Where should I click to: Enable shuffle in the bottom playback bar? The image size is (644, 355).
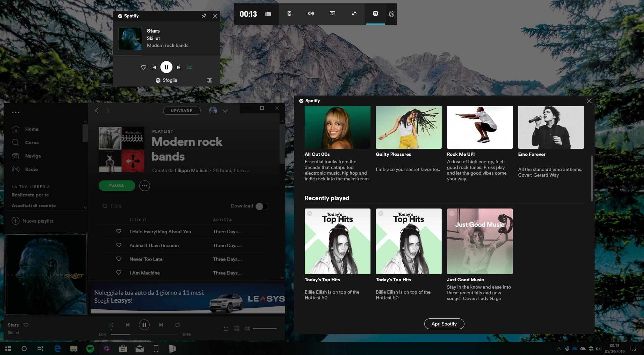pyautogui.click(x=111, y=325)
